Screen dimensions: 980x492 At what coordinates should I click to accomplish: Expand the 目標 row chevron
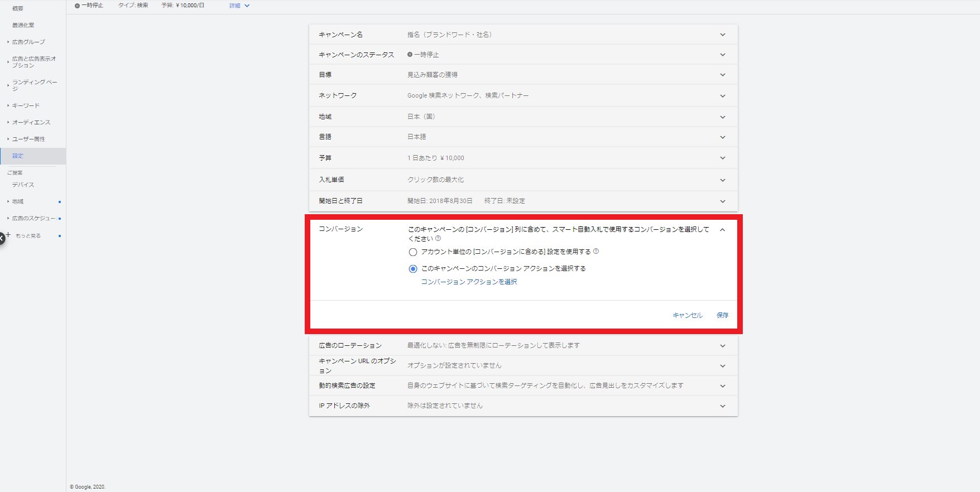(x=723, y=75)
